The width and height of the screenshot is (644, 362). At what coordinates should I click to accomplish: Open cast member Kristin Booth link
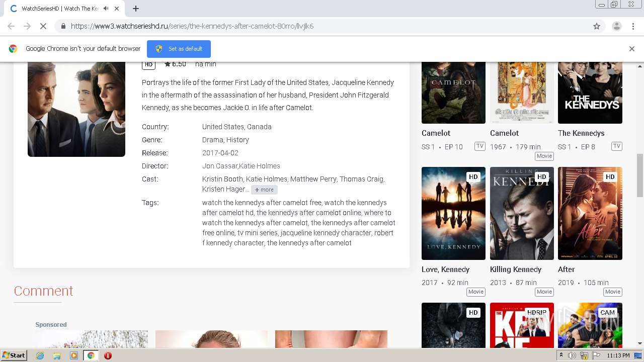coord(223,179)
